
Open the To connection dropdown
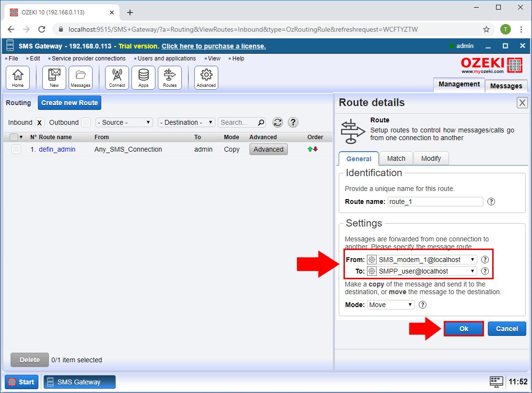[422, 271]
